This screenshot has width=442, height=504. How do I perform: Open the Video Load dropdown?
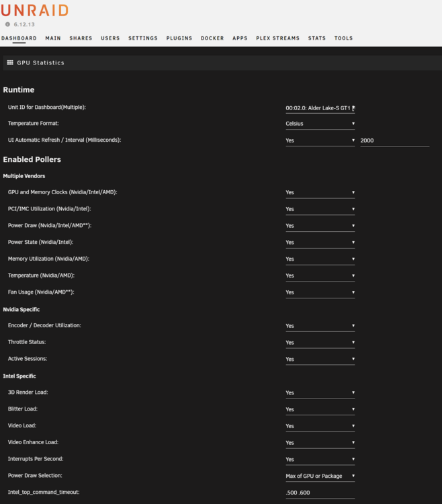coord(320,427)
